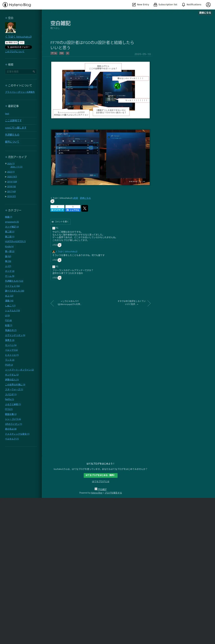Open category amazarashi (5)
The image size is (215, 644).
(x=12, y=222)
